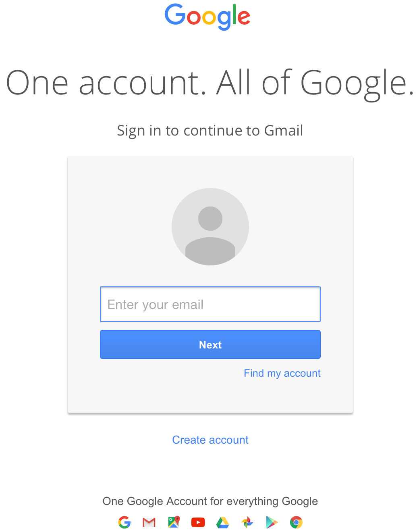This screenshot has width=417, height=532.
Task: Click empty card area below 'Find my account'
Action: pyautogui.click(x=210, y=395)
